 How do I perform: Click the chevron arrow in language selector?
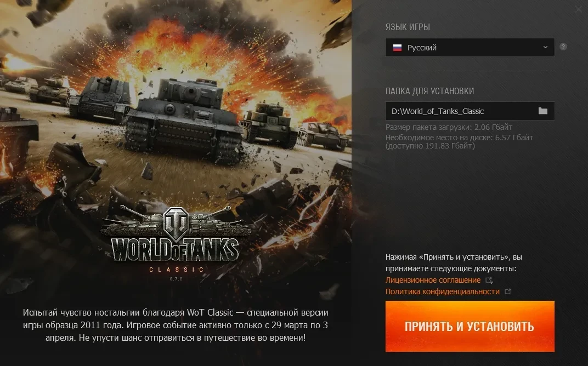tap(545, 47)
